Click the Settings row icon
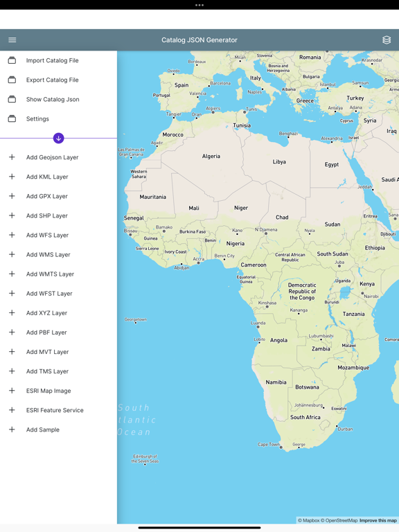This screenshot has height=532, width=399. [x=12, y=118]
